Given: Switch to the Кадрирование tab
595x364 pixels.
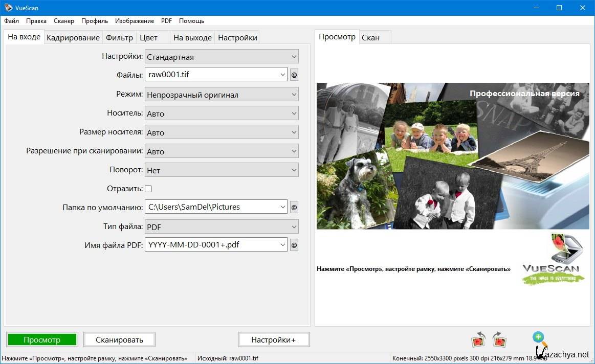Looking at the screenshot, I should [73, 38].
